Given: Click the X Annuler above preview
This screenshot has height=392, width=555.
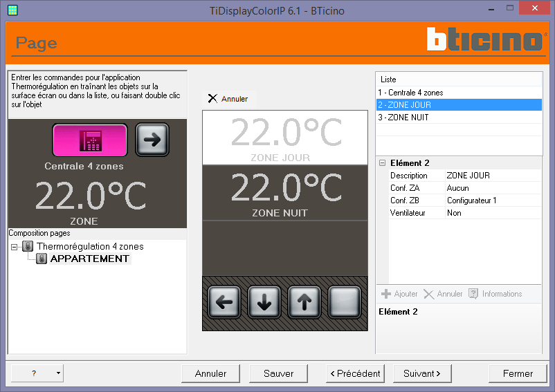Looking at the screenshot, I should [228, 99].
